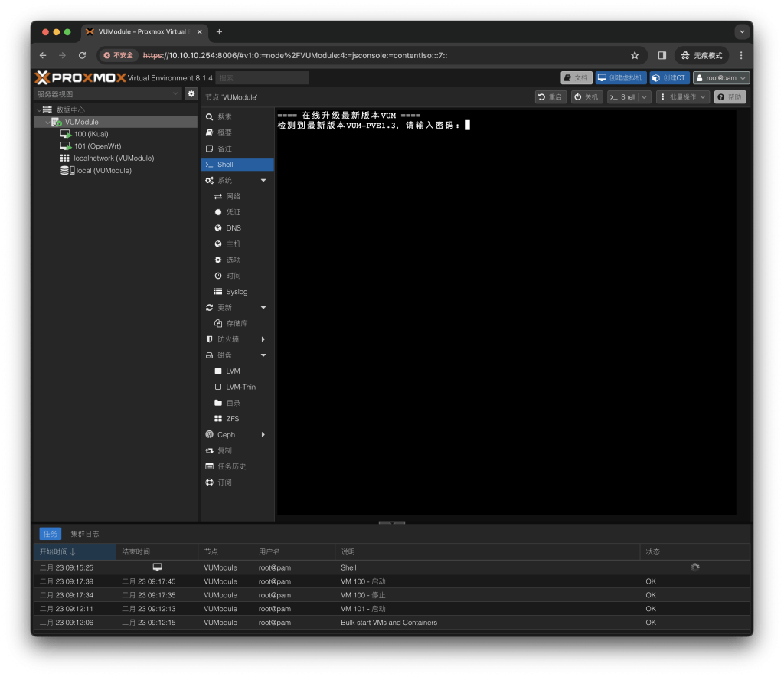This screenshot has width=784, height=677.
Task: Open local (VUModule) storage item
Action: [103, 171]
